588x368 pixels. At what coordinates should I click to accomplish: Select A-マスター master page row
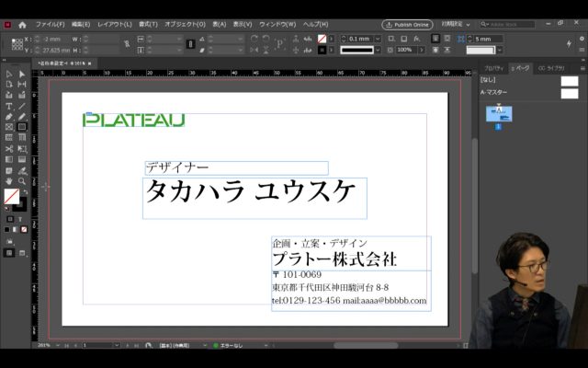(x=529, y=93)
